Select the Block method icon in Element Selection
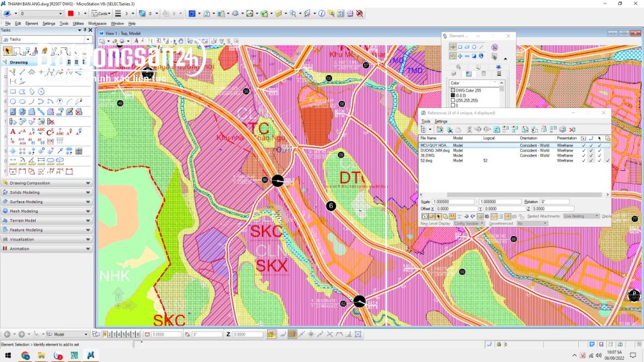Viewport: 644px width, 362px height. click(460, 47)
